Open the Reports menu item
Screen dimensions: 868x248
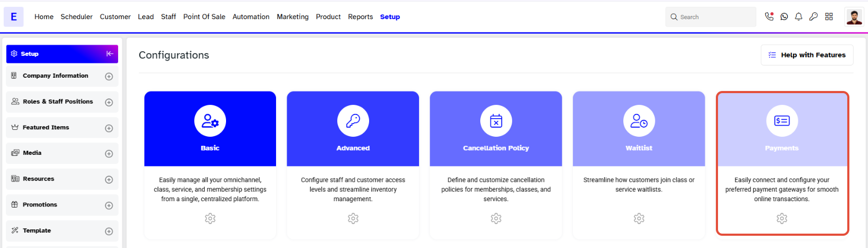(x=361, y=17)
